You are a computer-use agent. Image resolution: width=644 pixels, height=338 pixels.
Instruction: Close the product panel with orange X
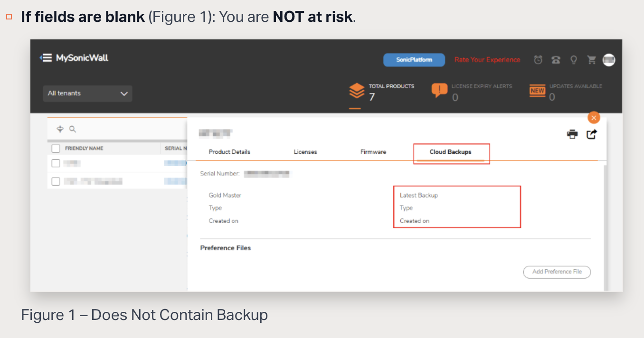coord(594,118)
